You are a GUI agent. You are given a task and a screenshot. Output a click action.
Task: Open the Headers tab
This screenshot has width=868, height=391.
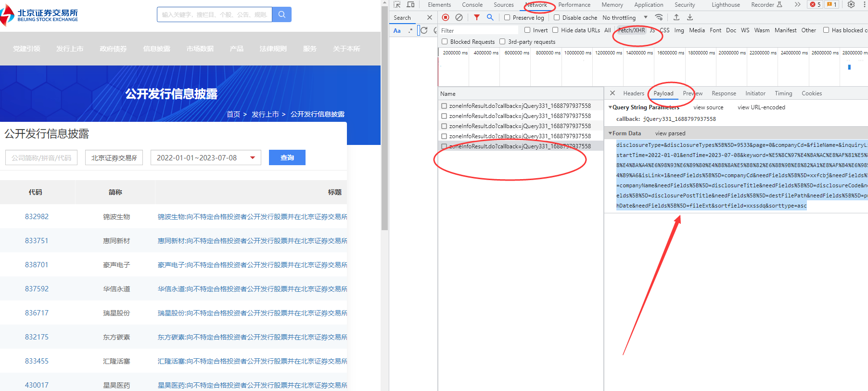(x=634, y=93)
